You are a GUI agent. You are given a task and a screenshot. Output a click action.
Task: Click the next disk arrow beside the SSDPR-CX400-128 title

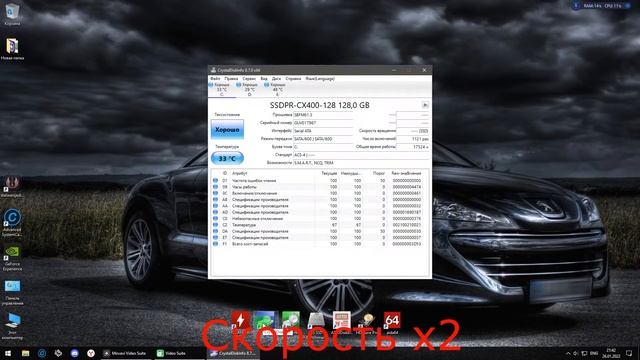[425, 105]
